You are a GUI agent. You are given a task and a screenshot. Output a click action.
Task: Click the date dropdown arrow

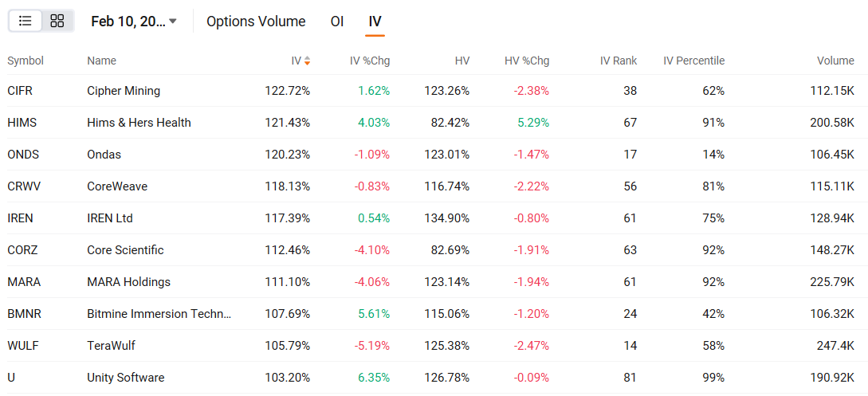[x=173, y=22]
